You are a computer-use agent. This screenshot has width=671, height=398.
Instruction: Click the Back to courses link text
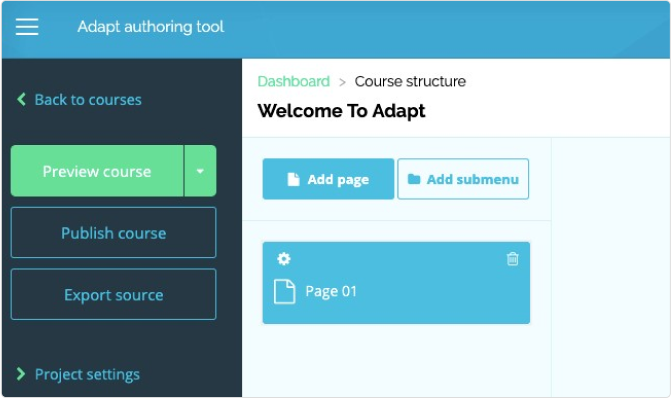[x=88, y=100]
